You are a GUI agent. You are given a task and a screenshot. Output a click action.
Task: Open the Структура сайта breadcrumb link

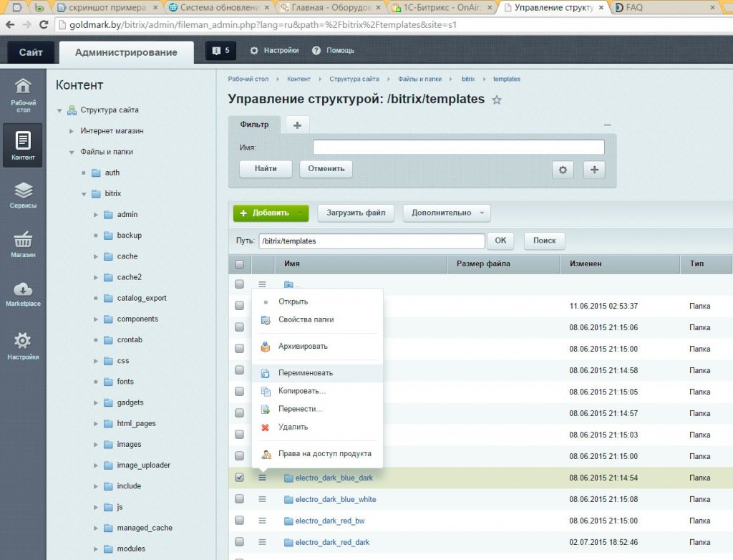354,79
